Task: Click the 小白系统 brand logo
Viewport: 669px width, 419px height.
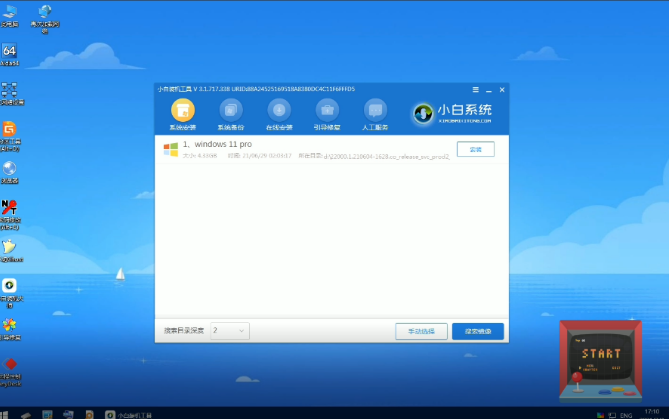Action: (452, 112)
